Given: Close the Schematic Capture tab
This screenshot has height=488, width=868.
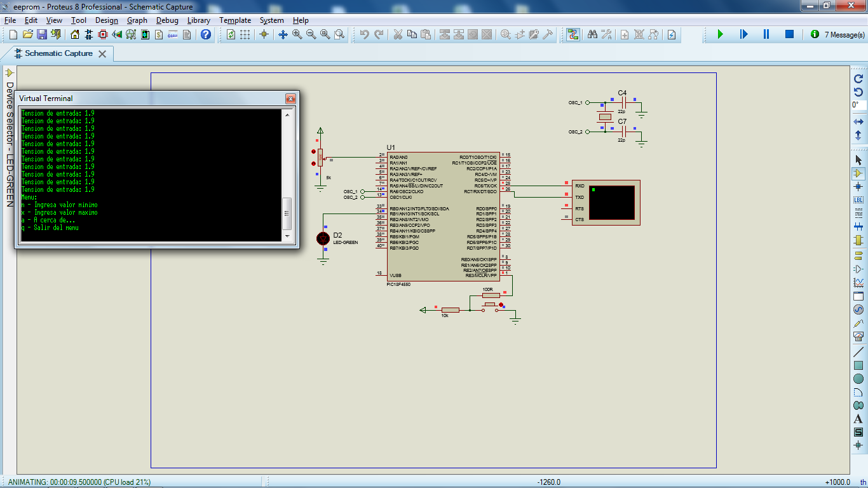Looking at the screenshot, I should tap(102, 54).
